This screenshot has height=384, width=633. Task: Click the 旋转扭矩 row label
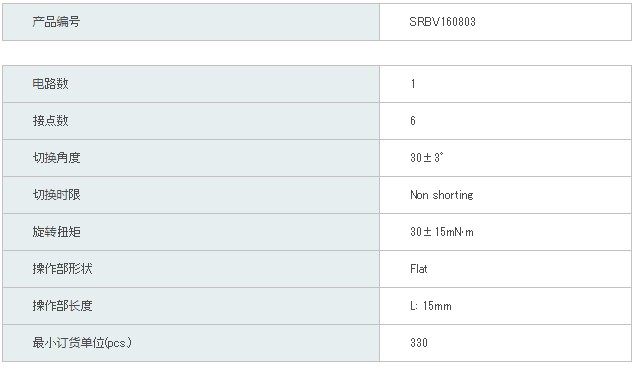(57, 232)
